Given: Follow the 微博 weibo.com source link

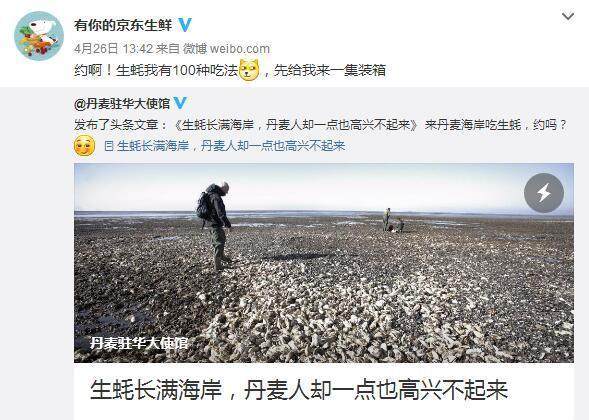Looking at the screenshot, I should coord(226,48).
